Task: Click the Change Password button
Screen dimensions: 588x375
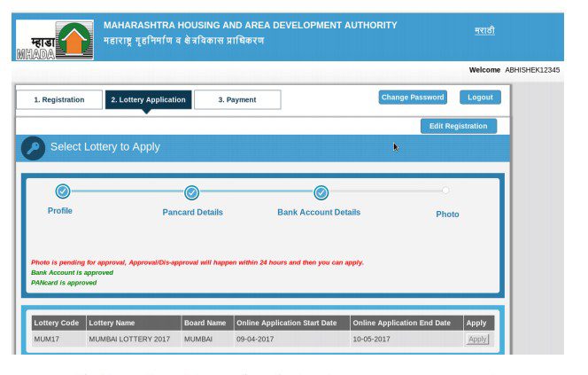Action: [413, 98]
